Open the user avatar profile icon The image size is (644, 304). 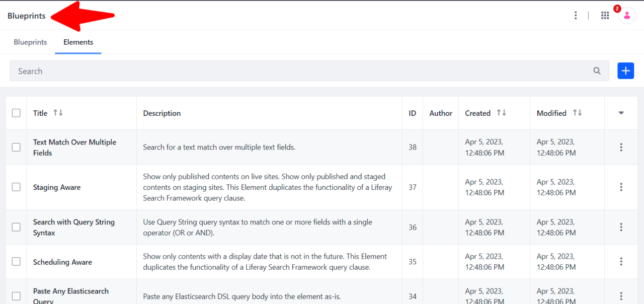point(626,15)
